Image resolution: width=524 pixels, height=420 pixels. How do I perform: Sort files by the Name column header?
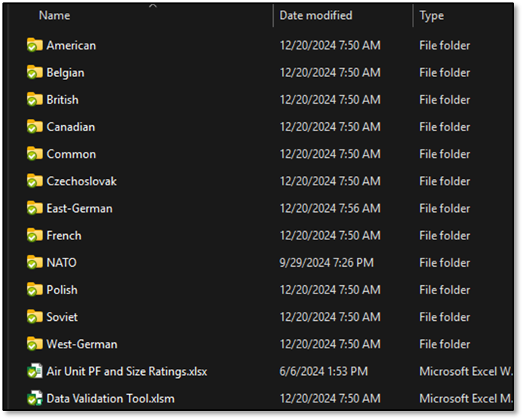click(54, 15)
